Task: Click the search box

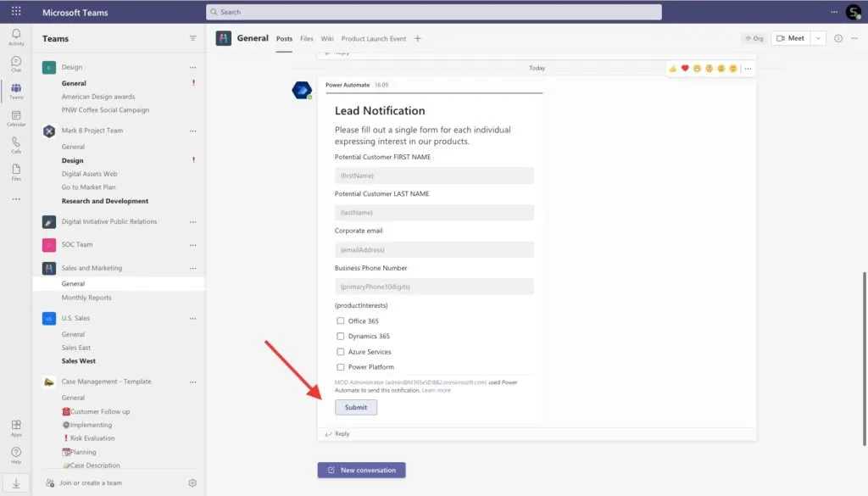Action: (433, 12)
